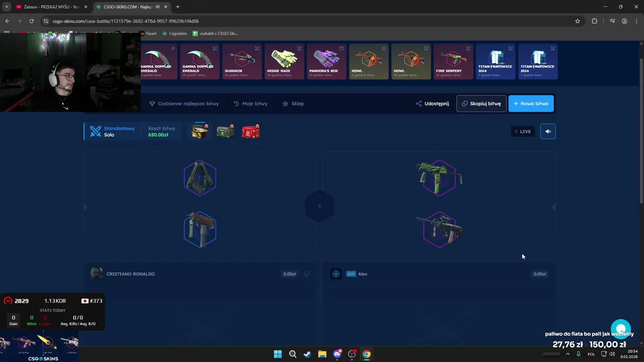Screen dimensions: 644x362
Task: Click the Skopiuj bitwę button
Action: pyautogui.click(x=481, y=104)
